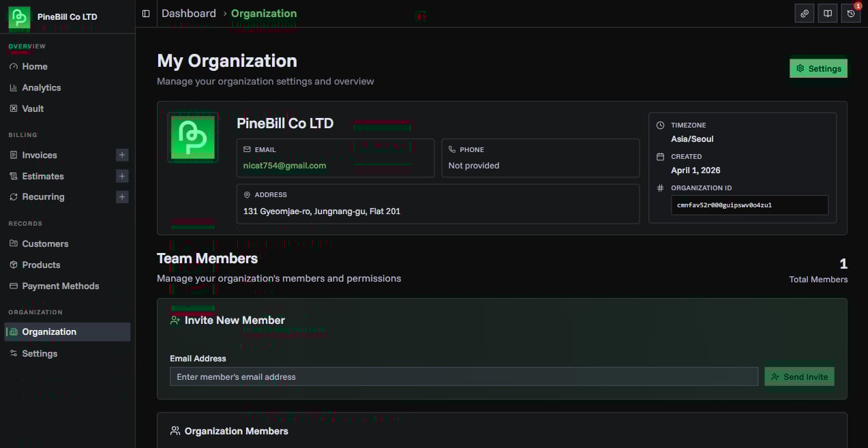The image size is (868, 448).
Task: Open the Home section in the sidebar
Action: point(35,66)
